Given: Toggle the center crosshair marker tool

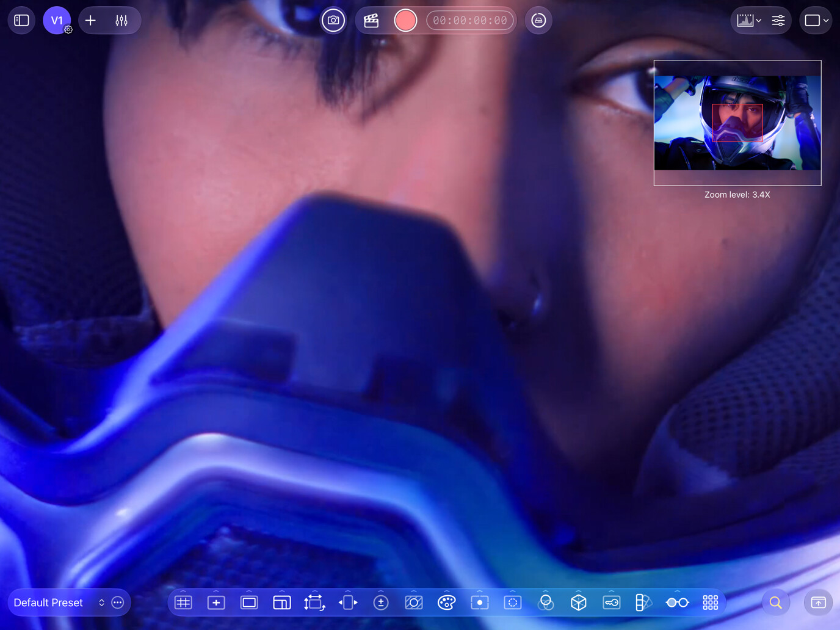Looking at the screenshot, I should (x=216, y=603).
